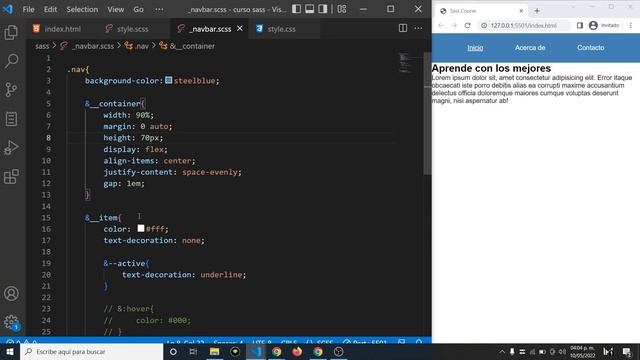Open the File menu

coord(29,9)
